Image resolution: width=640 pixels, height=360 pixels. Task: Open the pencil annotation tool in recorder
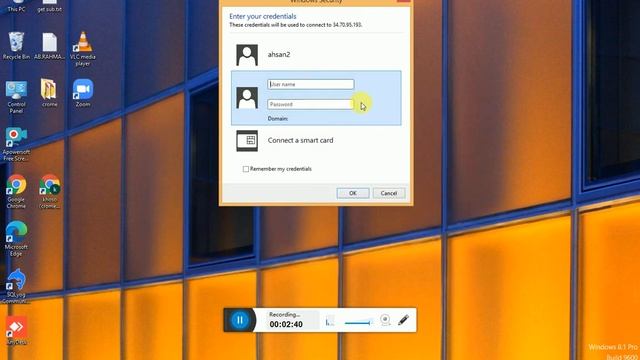tap(403, 320)
